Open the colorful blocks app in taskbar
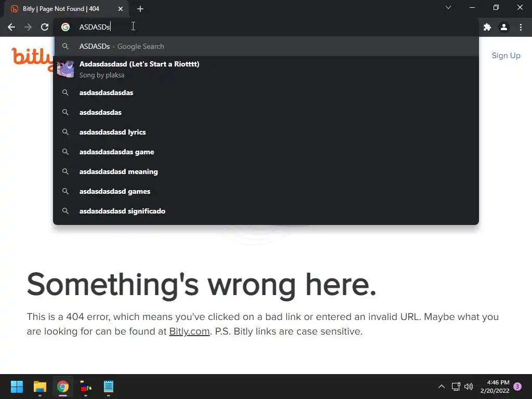The height and width of the screenshot is (399, 532). 86,387
